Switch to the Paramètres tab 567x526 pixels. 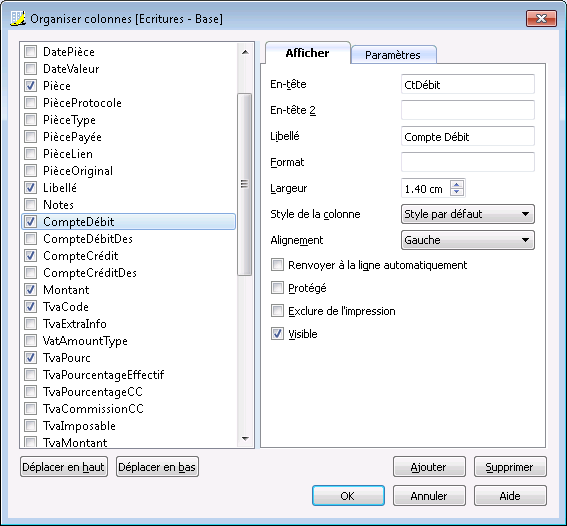393,55
